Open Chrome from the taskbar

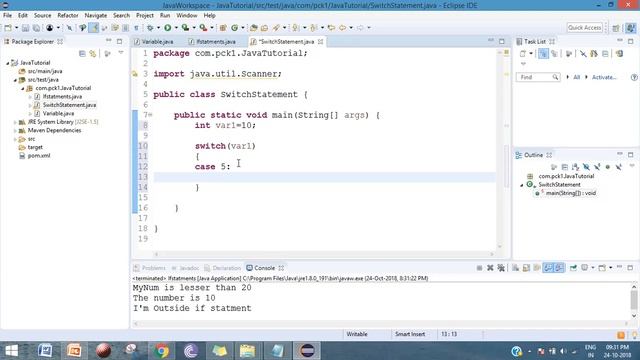[x=161, y=351]
